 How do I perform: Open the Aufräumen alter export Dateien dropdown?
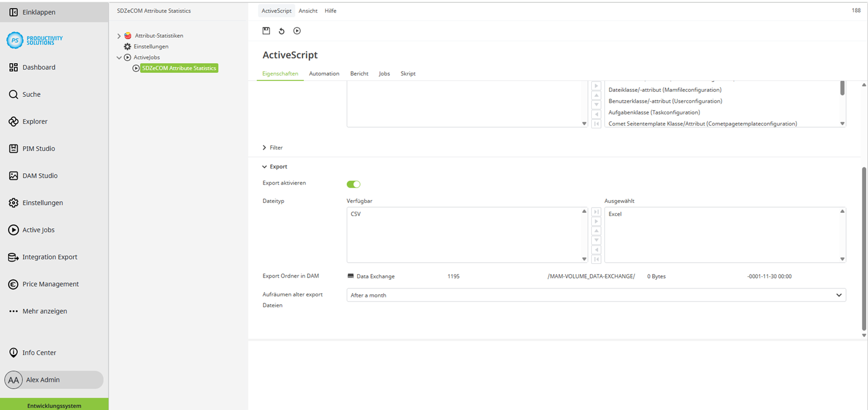595,295
